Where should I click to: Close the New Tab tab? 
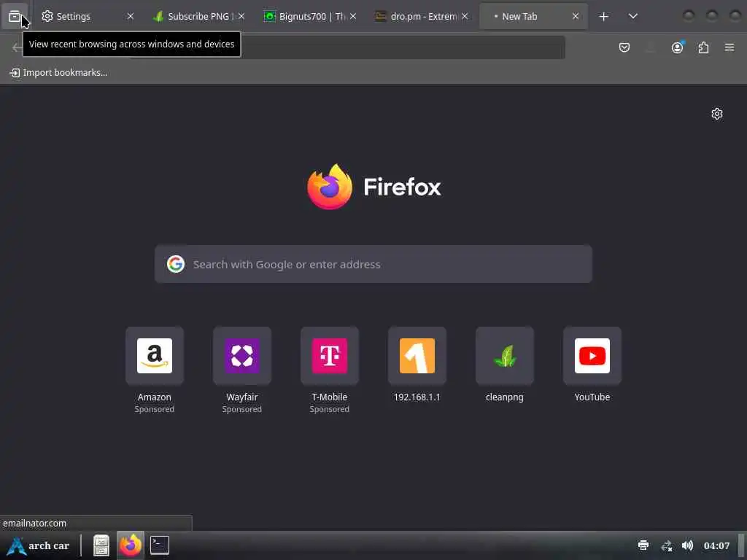click(x=576, y=16)
